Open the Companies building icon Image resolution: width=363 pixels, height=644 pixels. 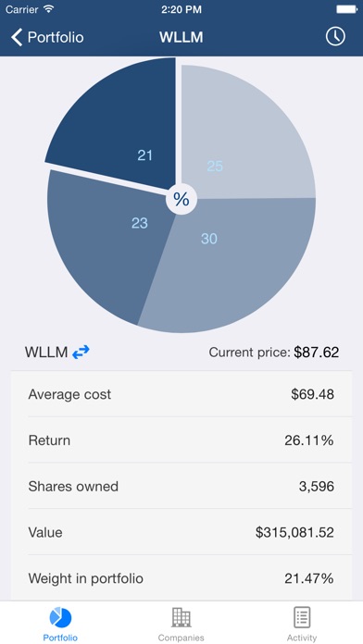[x=181, y=617]
